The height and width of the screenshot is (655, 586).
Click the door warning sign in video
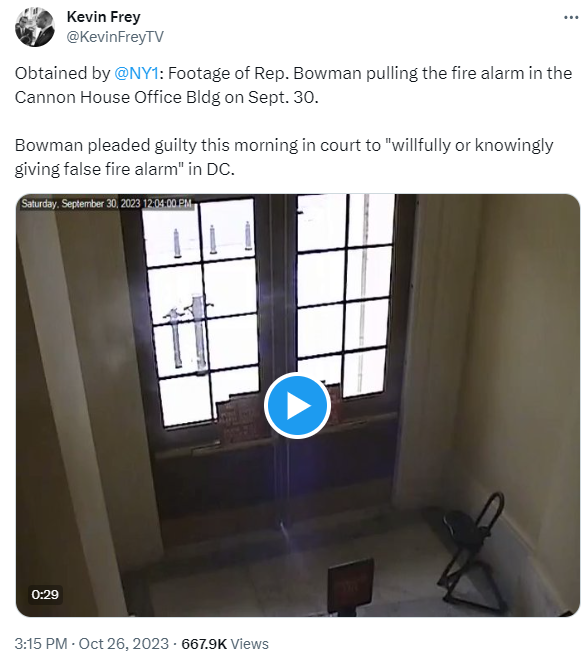(236, 422)
